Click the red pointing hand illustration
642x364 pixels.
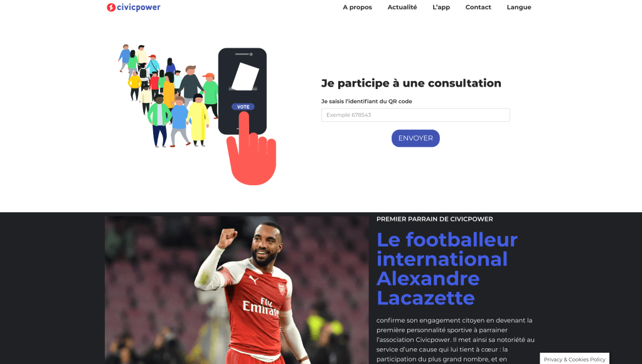pos(251,150)
